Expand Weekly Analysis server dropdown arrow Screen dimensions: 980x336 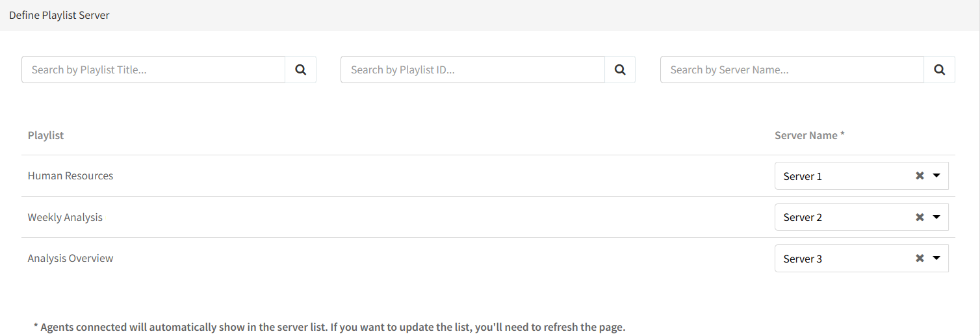[936, 217]
